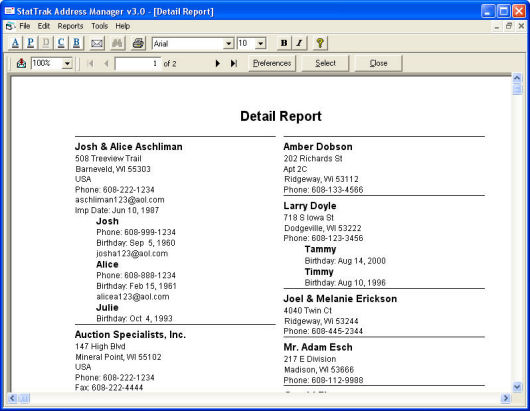Screen dimensions: 530x411
Task: Click the binoculars find icon
Action: (x=117, y=43)
